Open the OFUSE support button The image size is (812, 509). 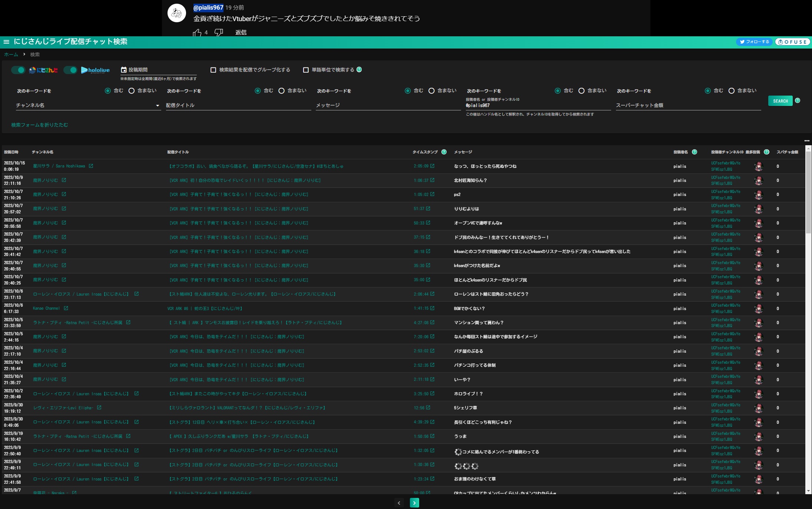[x=792, y=42]
